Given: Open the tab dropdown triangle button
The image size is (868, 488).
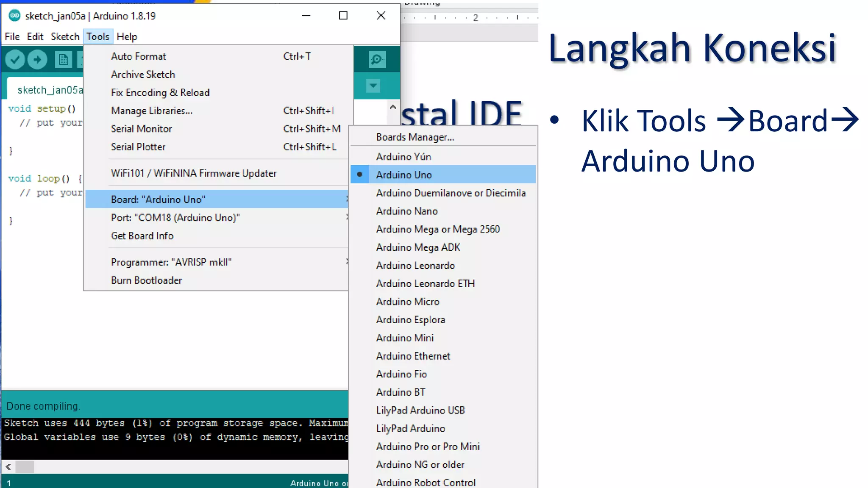Looking at the screenshot, I should [x=373, y=86].
